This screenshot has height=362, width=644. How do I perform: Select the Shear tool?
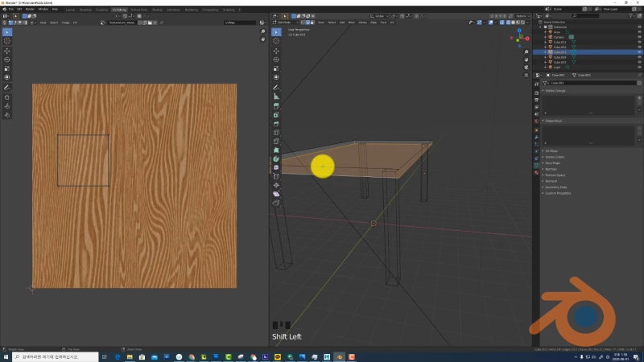click(276, 194)
